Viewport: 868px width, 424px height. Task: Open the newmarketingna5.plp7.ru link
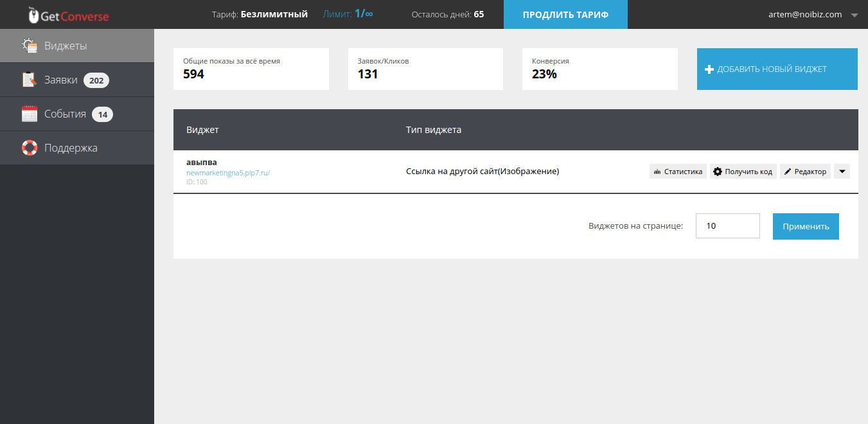(228, 173)
